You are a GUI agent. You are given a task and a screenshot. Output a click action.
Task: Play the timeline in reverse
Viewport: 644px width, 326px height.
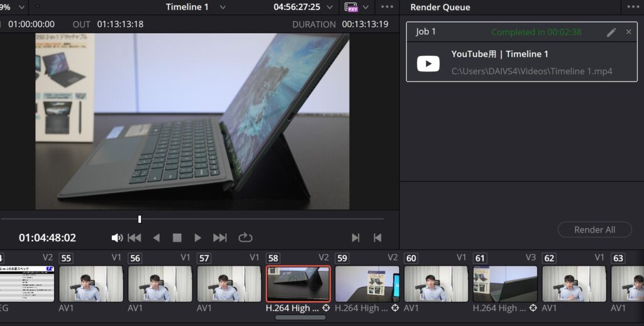156,238
